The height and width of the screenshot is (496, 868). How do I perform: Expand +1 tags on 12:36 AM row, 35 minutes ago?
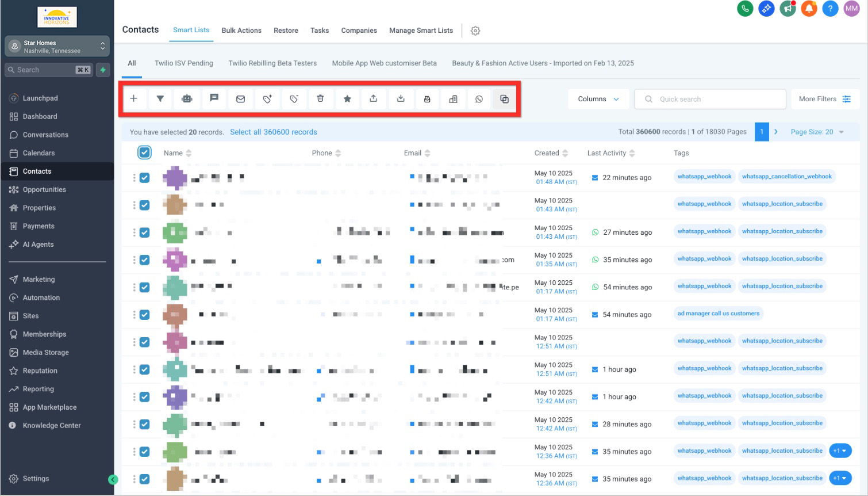click(840, 451)
